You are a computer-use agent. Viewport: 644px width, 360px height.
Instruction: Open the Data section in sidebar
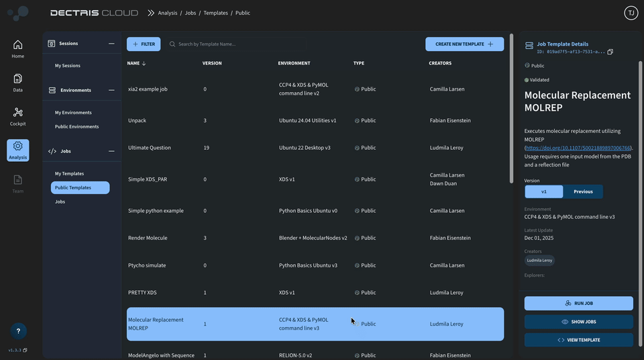tap(17, 83)
